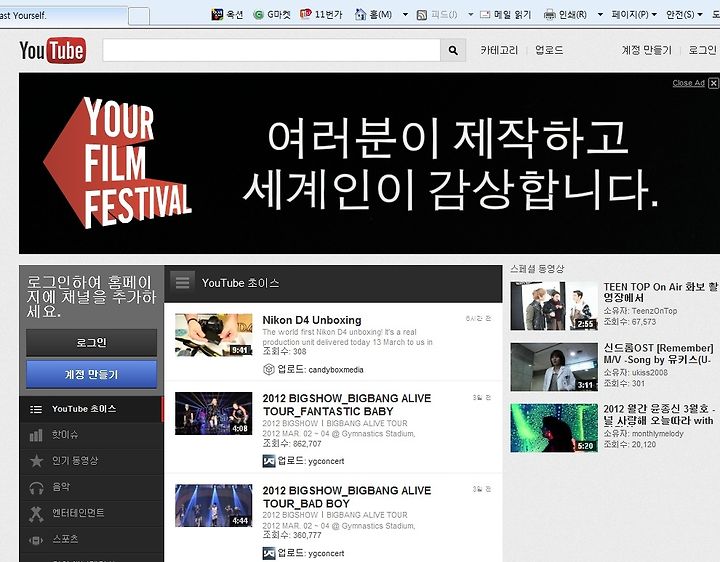
Task: Click the 옥션 favorites bar shortcut
Action: [x=227, y=15]
